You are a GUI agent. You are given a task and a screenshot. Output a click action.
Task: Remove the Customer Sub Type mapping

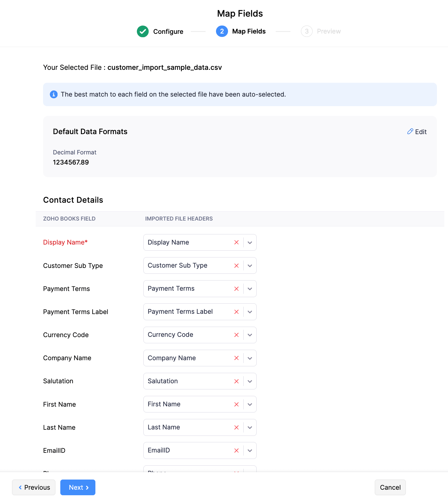pos(236,266)
